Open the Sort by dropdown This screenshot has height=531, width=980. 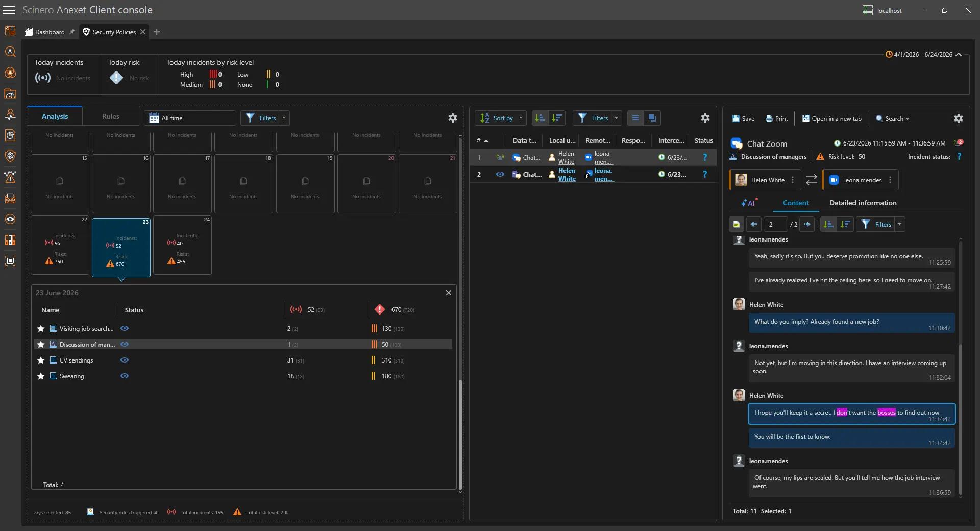(501, 118)
